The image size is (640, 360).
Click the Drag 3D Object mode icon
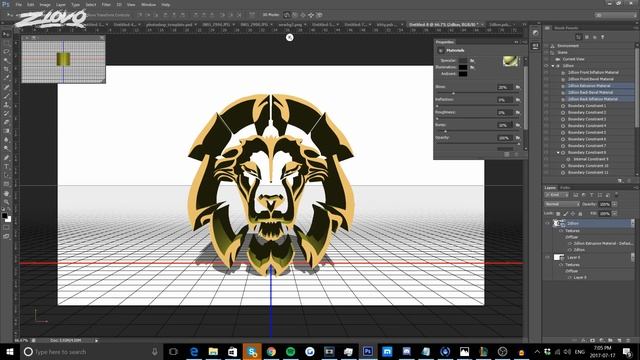click(x=303, y=15)
